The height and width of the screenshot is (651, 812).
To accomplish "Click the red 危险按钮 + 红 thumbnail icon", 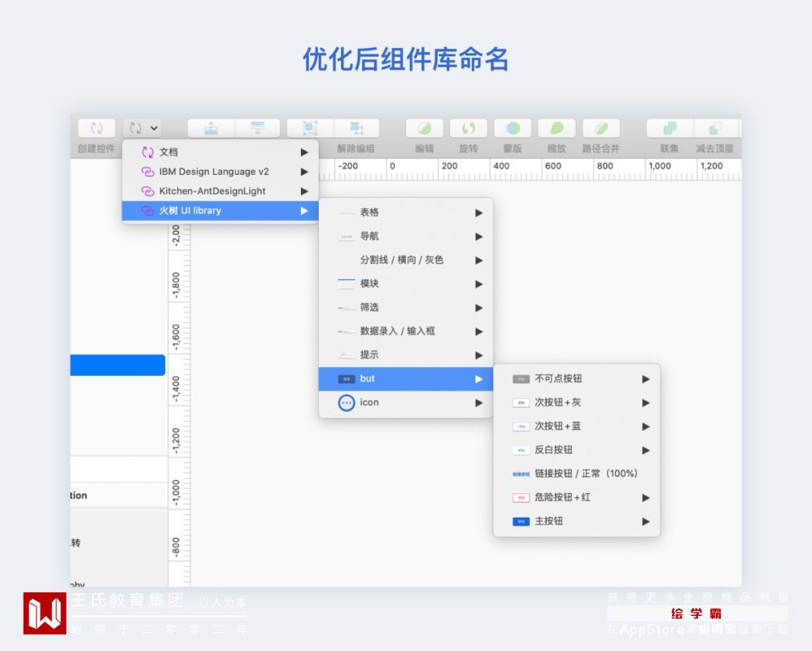I will (x=521, y=498).
